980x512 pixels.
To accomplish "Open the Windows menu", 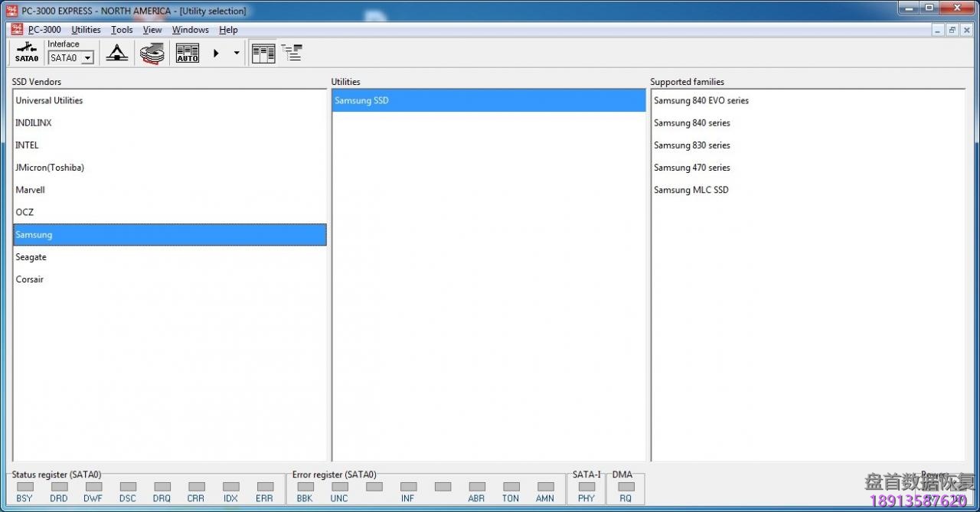I will tap(190, 30).
